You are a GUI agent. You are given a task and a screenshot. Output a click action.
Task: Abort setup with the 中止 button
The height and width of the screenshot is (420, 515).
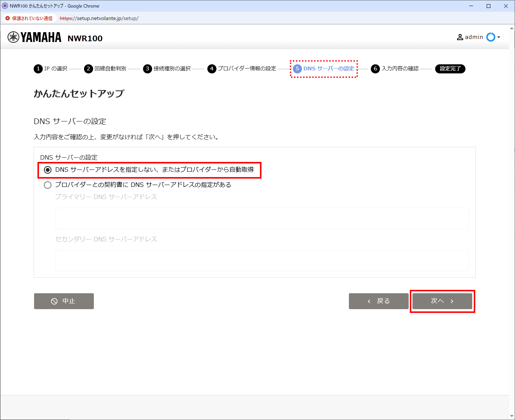[x=64, y=301]
